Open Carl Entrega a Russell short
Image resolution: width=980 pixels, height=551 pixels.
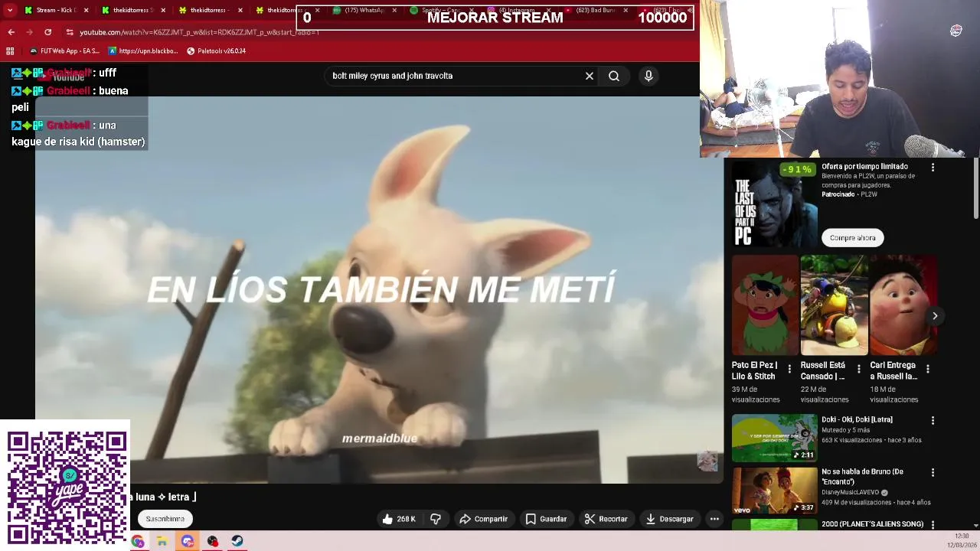pyautogui.click(x=903, y=305)
